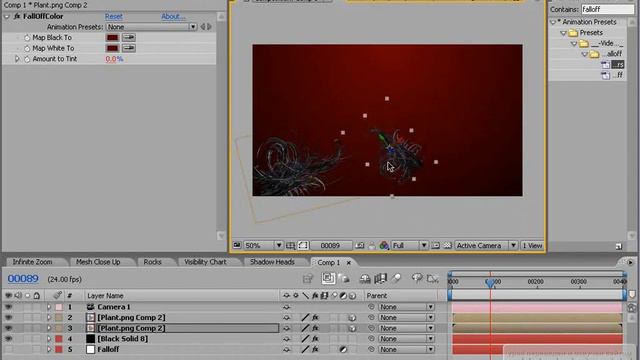640x360 pixels.
Task: Click the brainstorm icon in timeline
Action: pyautogui.click(x=417, y=279)
